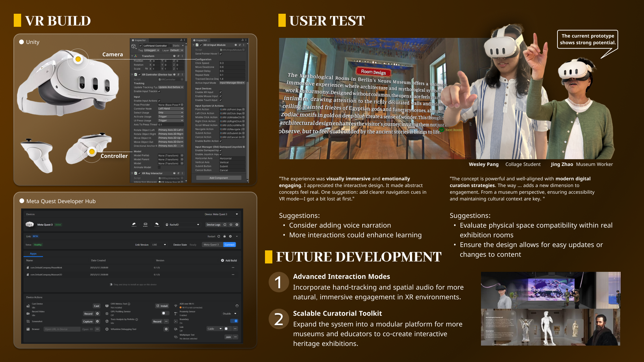
Task: Toggle the Boundary switch off
Action: pos(235,321)
